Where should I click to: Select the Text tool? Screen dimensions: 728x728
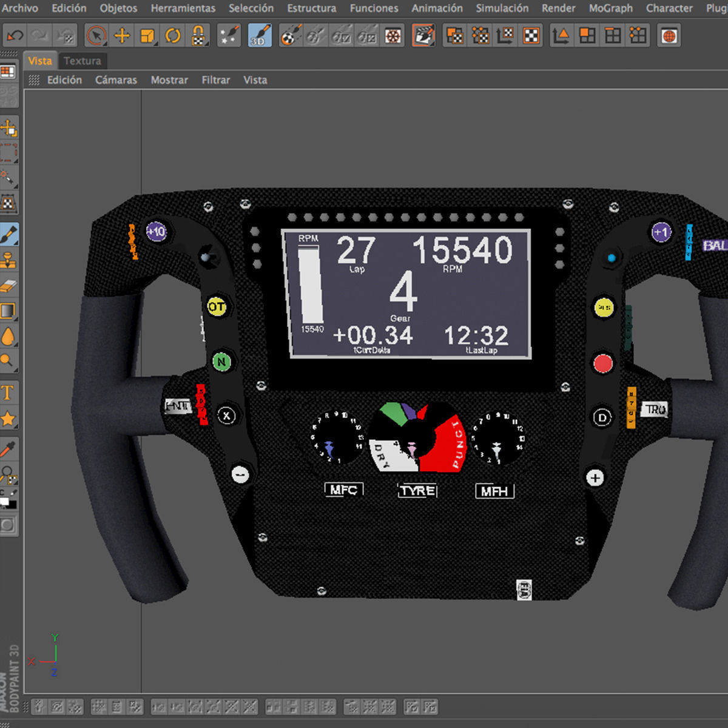click(x=8, y=393)
